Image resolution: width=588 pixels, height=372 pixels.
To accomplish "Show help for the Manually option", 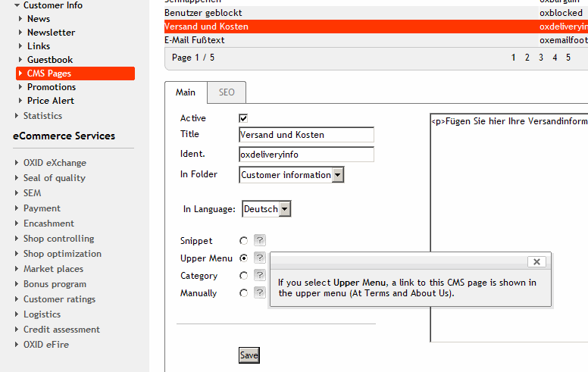I will point(259,293).
